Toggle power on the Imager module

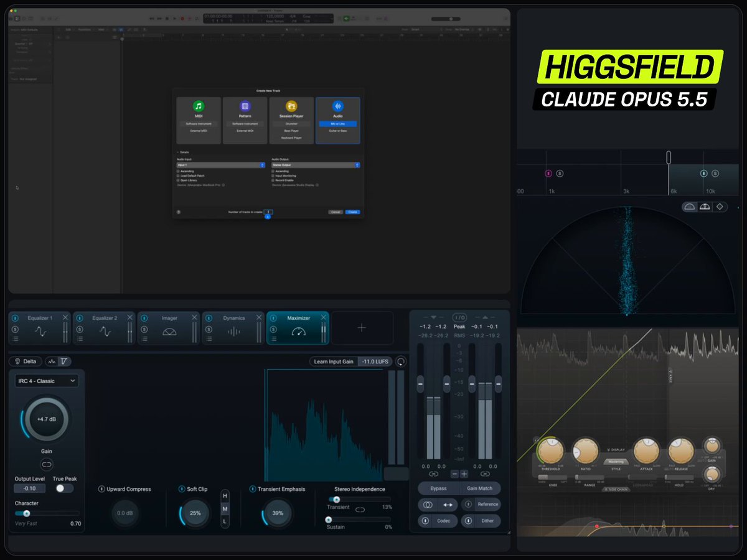(144, 318)
